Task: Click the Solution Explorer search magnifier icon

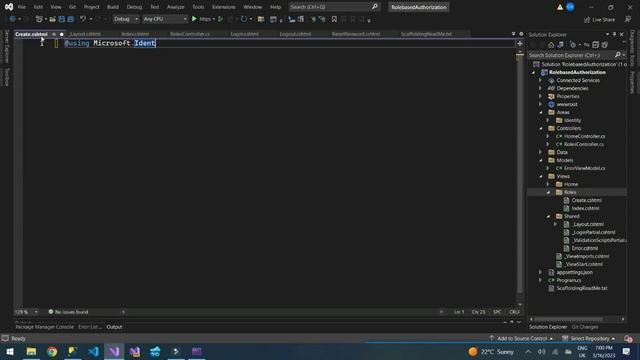Action: pos(618,55)
